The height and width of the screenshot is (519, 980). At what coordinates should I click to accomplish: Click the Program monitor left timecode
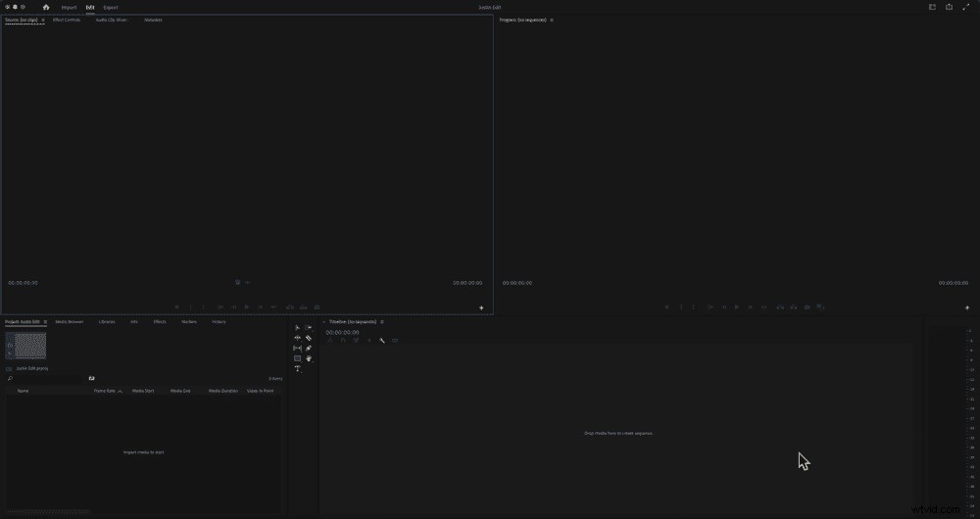[x=517, y=283]
